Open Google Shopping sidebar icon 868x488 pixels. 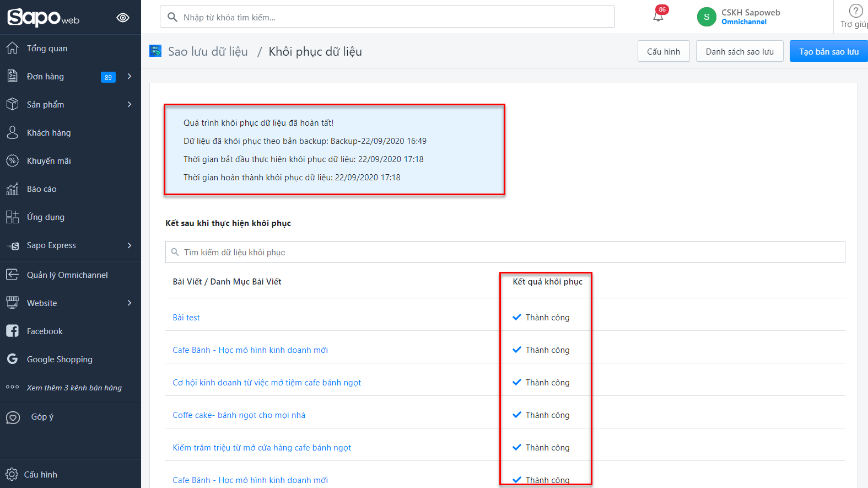12,359
